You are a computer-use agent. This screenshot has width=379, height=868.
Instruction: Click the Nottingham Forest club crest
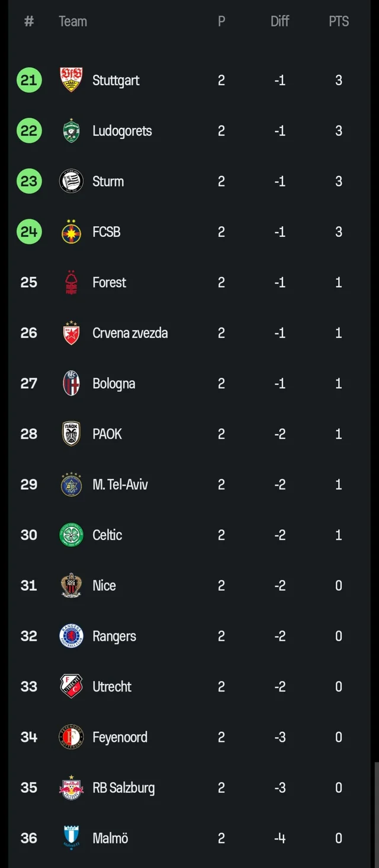click(x=70, y=282)
